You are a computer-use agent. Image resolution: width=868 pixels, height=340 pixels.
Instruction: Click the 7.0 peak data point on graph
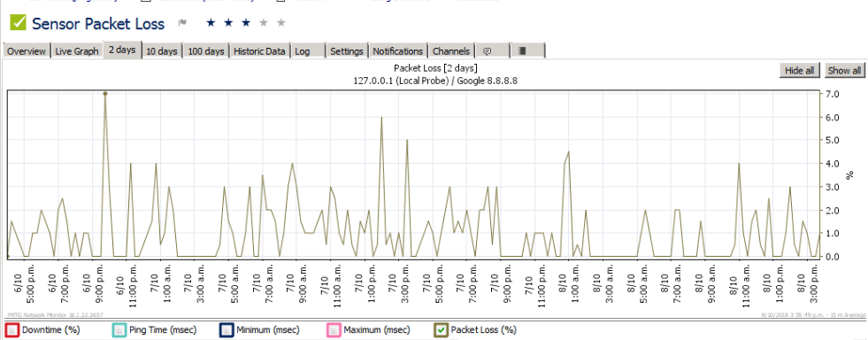pyautogui.click(x=104, y=94)
